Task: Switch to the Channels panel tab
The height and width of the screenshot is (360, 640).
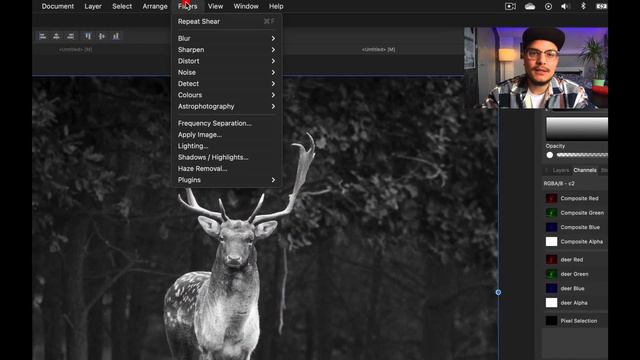Action: (x=585, y=170)
